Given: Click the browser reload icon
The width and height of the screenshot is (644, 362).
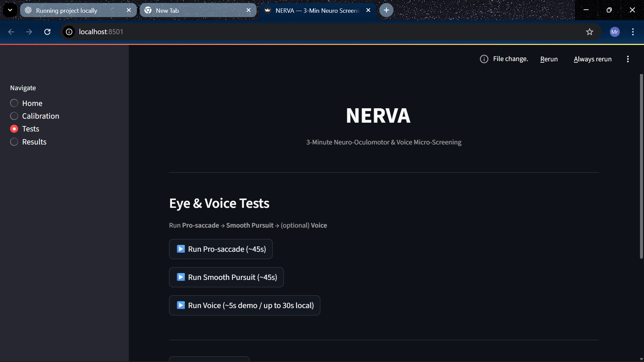Looking at the screenshot, I should 47,32.
